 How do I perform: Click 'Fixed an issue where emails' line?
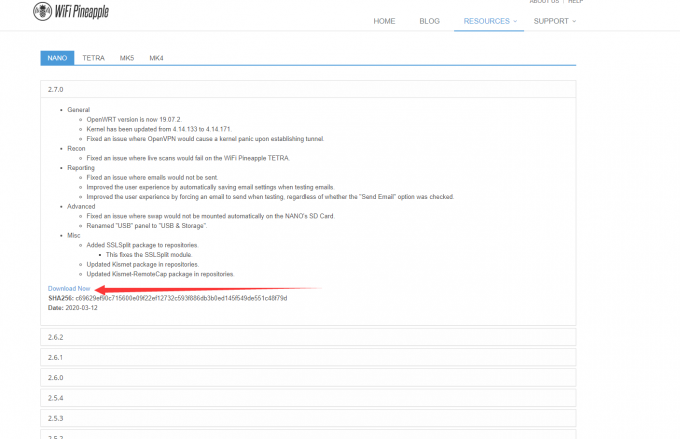tap(152, 177)
